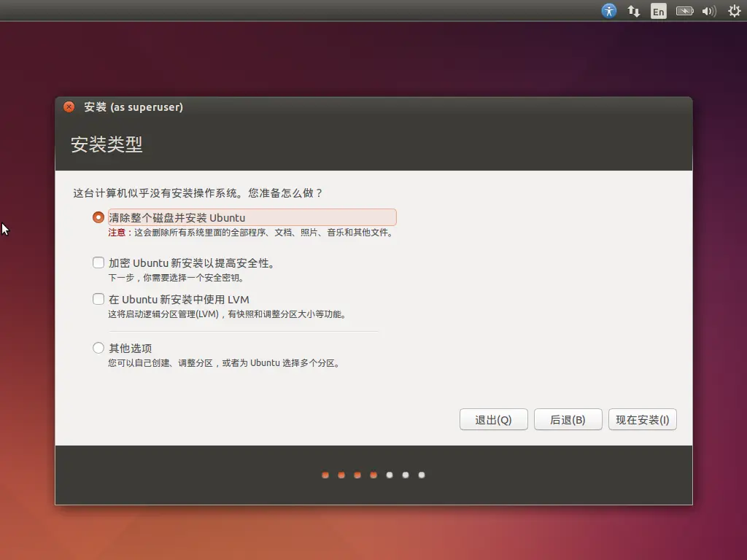Screen dimensions: 747x560
Task: Click the 您可以自己创建、调整分区 description text
Action: [x=224, y=363]
